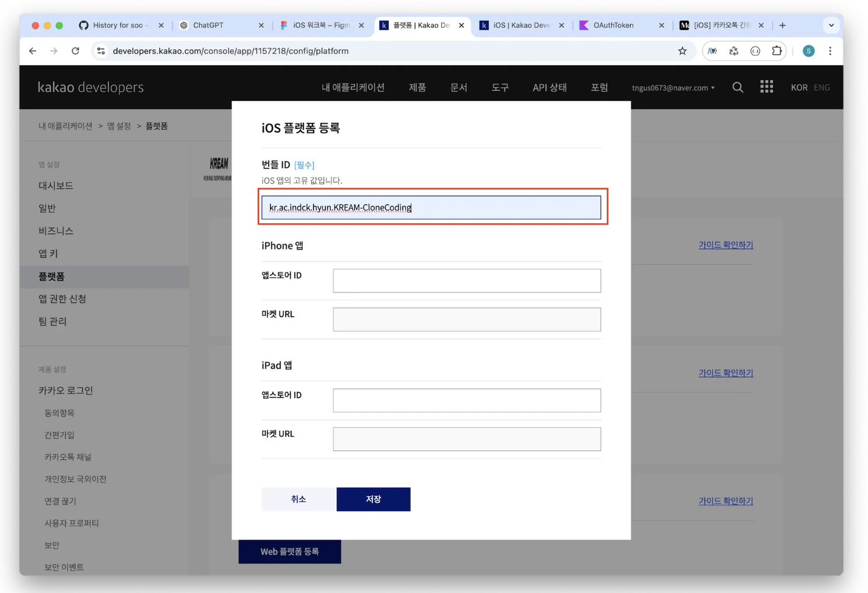Close History for soo GitHub tab
This screenshot has height=593, width=868.
click(x=161, y=25)
